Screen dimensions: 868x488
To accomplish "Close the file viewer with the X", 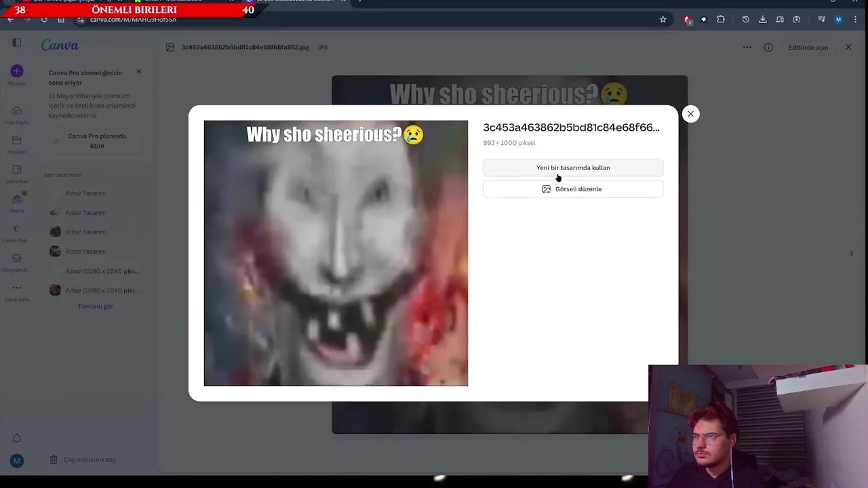I will (848, 47).
